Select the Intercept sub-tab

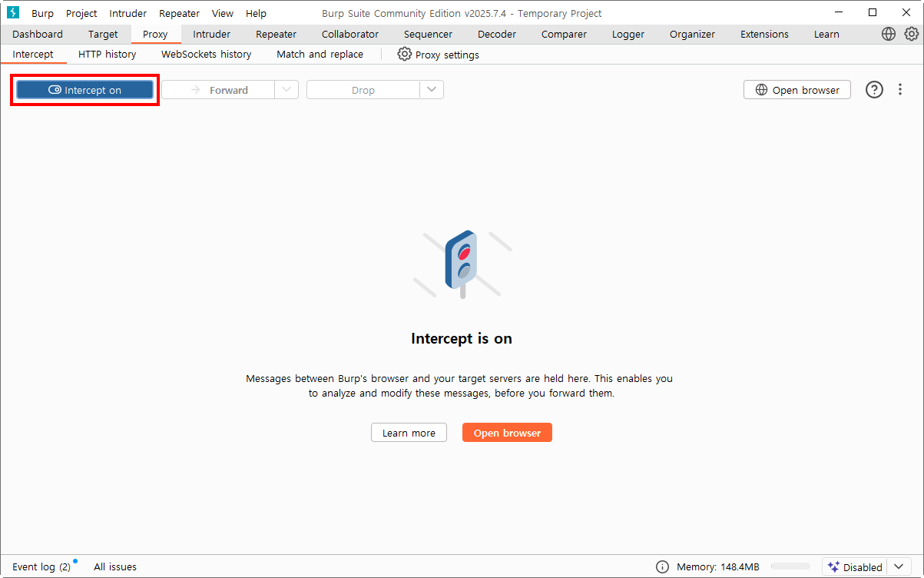tap(33, 54)
